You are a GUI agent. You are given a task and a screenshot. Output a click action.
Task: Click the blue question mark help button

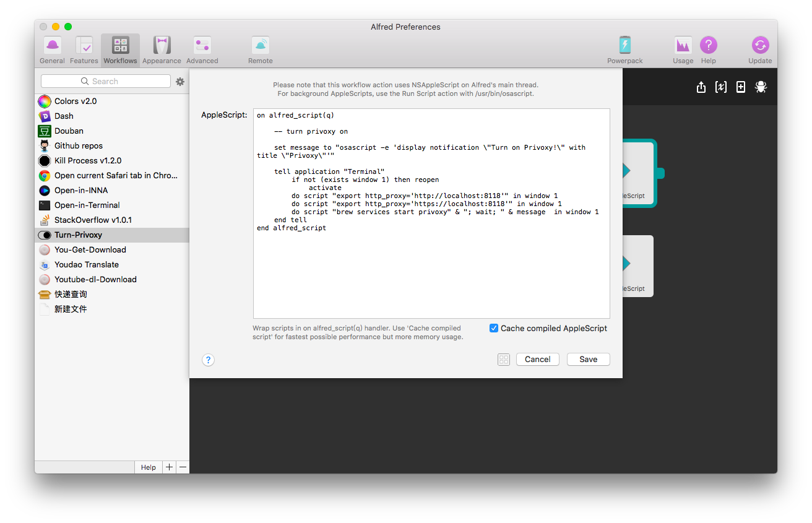point(209,360)
